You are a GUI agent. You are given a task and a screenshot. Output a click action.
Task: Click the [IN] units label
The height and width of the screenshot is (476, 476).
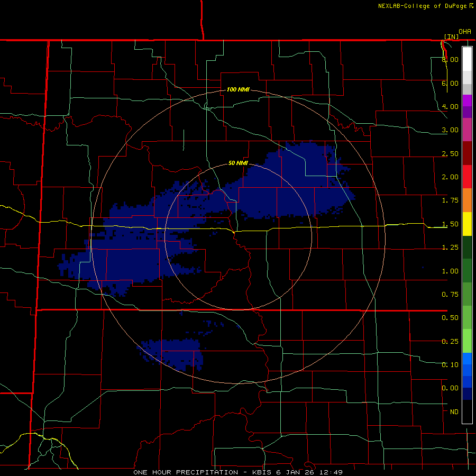pyautogui.click(x=452, y=36)
